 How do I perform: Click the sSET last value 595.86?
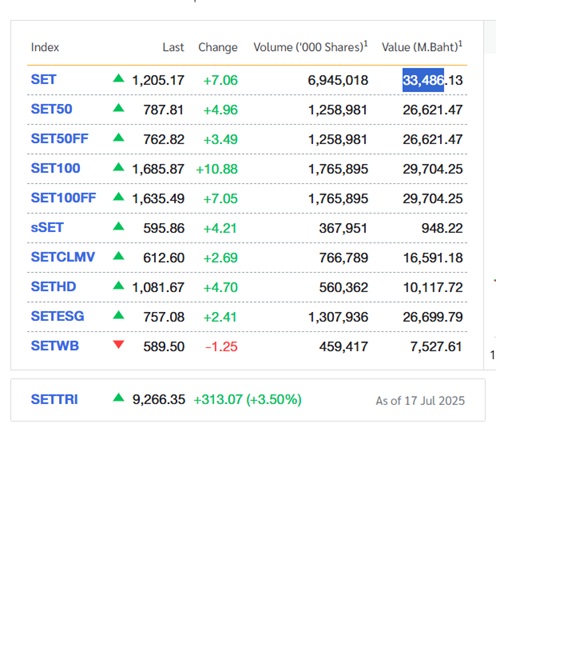(x=164, y=228)
